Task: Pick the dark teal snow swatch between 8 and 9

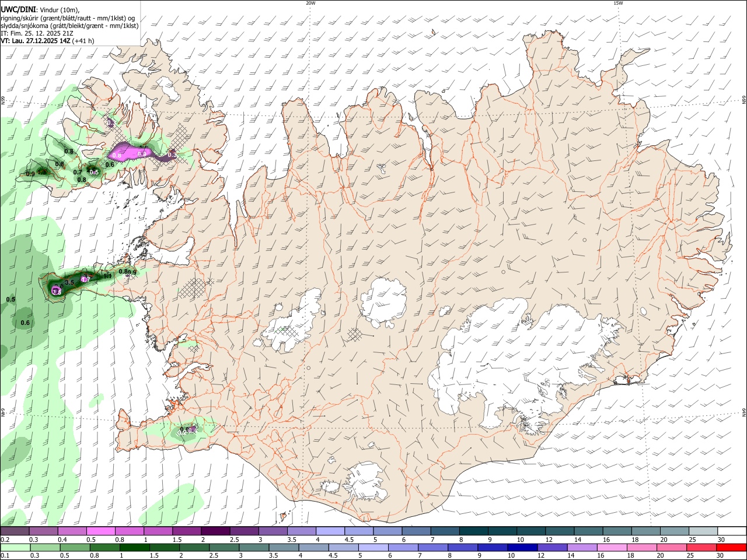Action: pyautogui.click(x=474, y=531)
